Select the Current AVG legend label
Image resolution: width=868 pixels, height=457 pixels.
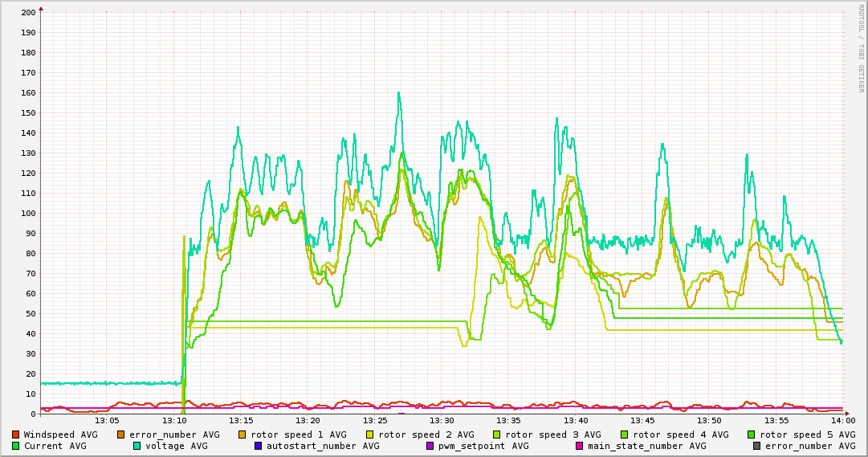(55, 446)
